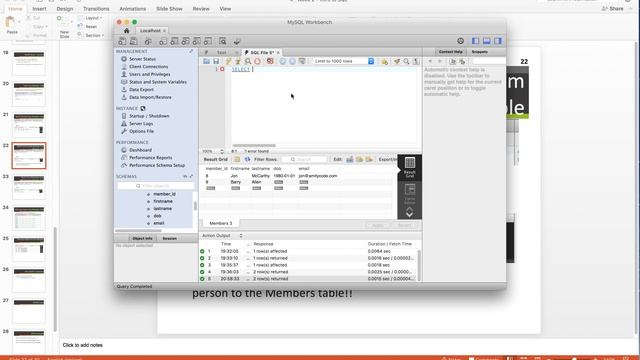The width and height of the screenshot is (640, 360).
Task: Open the Workbench home tab icon
Action: 127,31
